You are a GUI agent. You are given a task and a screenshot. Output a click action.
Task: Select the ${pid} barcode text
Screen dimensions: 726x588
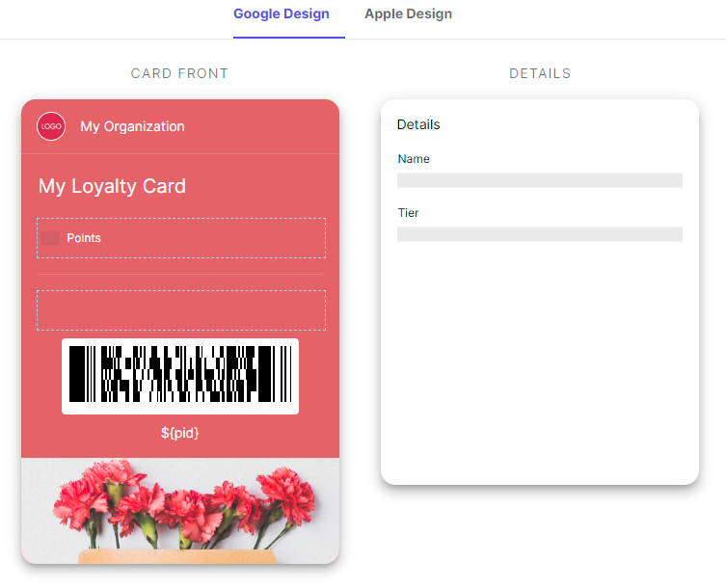tap(180, 433)
